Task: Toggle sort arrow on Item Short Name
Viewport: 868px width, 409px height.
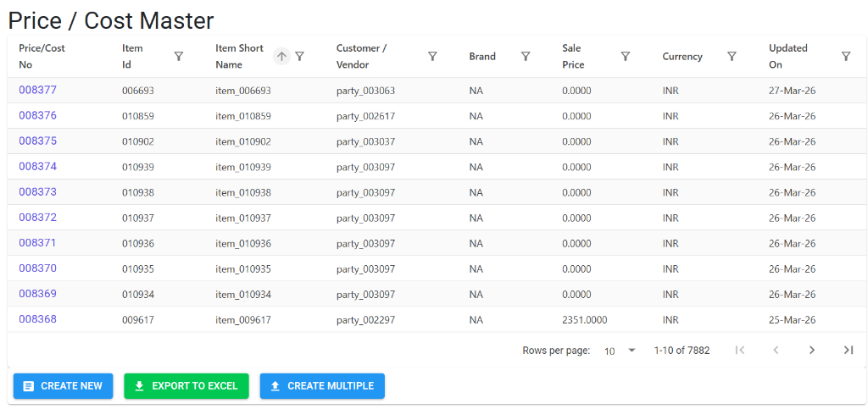Action: point(281,57)
